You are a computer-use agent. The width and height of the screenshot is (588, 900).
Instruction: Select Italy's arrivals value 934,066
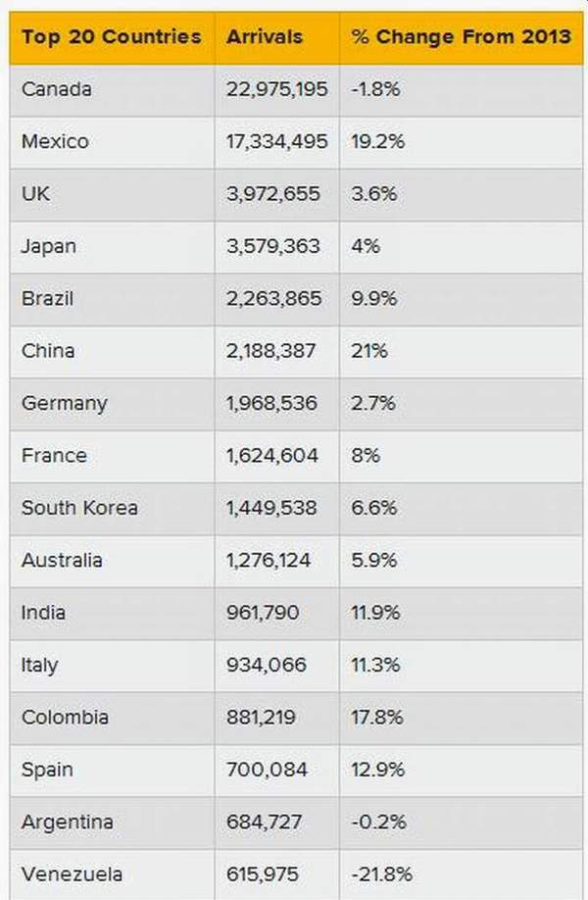tap(267, 666)
